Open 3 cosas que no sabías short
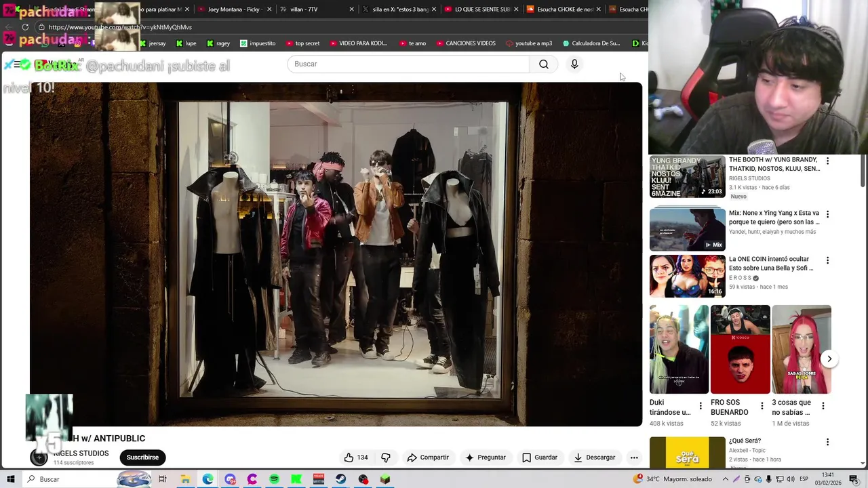Screen dimensions: 868x488 [x=802, y=349]
